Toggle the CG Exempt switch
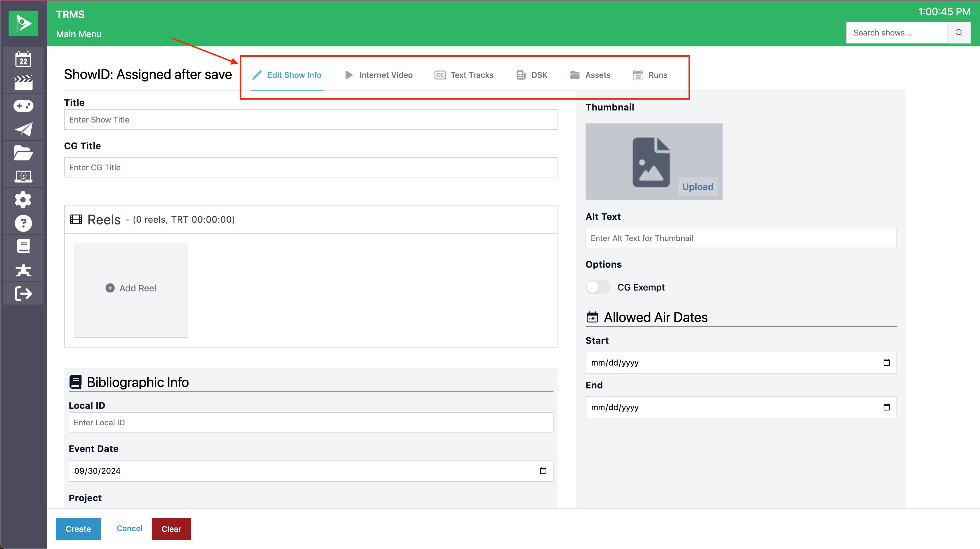Screen dimensions: 980x549 pyautogui.click(x=598, y=287)
